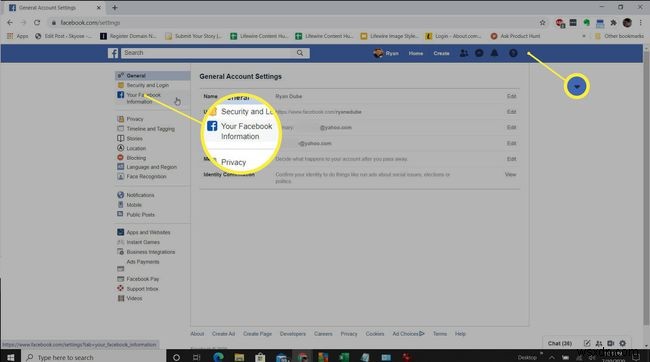Go to Ryan's profile in top bar
The height and width of the screenshot is (362, 650).
(386, 53)
